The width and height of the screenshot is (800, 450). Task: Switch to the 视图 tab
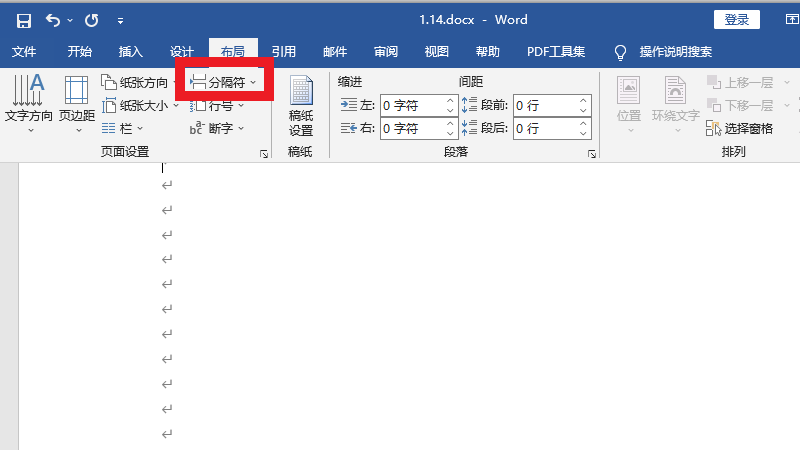(x=437, y=52)
